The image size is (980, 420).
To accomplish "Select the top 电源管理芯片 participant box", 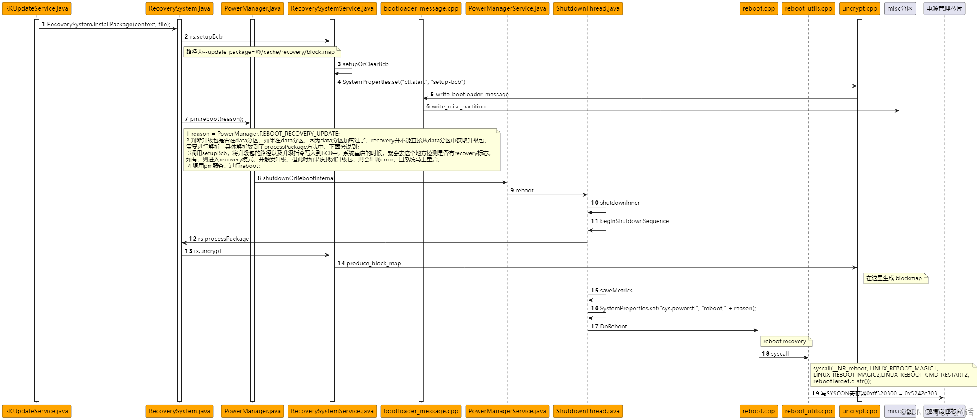I will coord(944,8).
